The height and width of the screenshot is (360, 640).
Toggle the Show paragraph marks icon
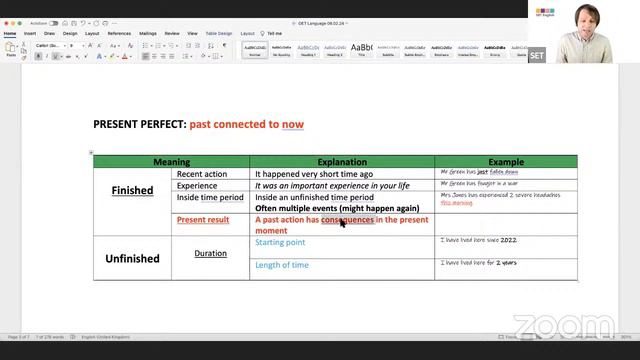pos(224,46)
